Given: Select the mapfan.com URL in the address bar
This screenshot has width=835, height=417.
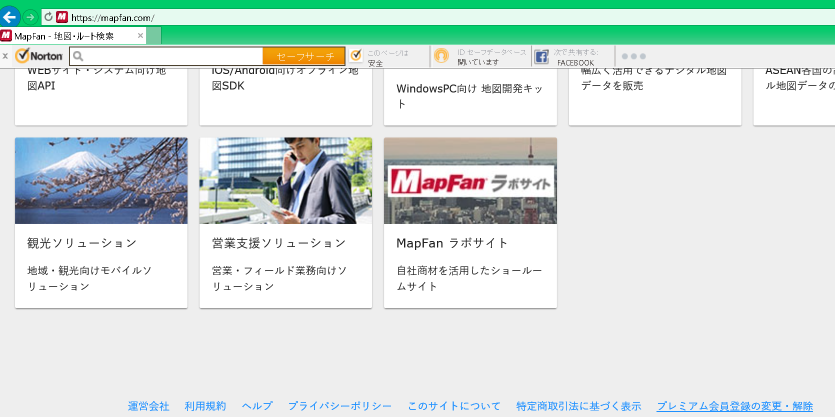Looking at the screenshot, I should tap(112, 18).
